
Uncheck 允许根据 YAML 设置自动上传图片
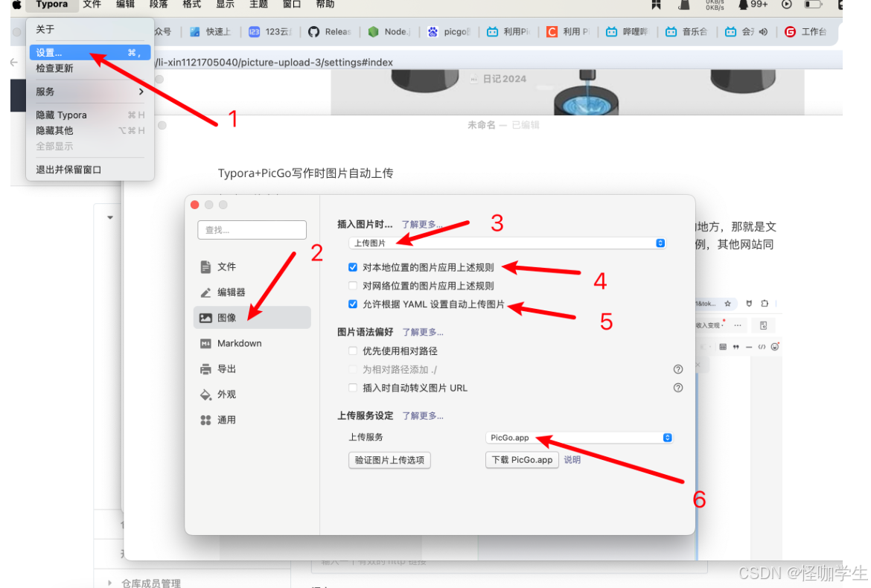[353, 304]
